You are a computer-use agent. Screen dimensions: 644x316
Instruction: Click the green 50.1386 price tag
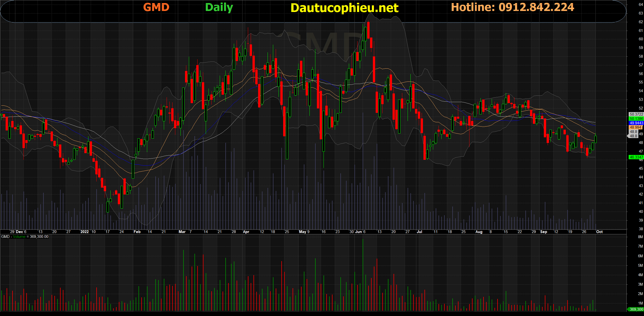click(x=636, y=119)
